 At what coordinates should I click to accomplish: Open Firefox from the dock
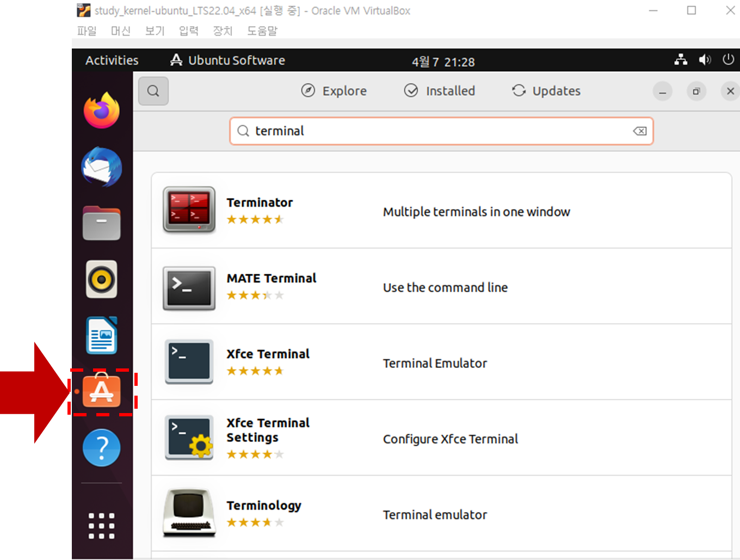point(102,110)
